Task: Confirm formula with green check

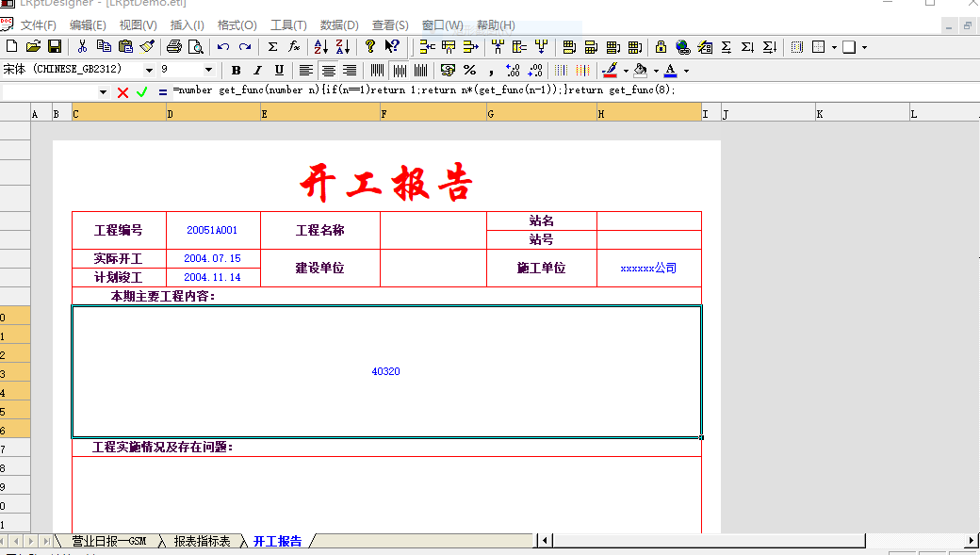Action: (x=142, y=92)
